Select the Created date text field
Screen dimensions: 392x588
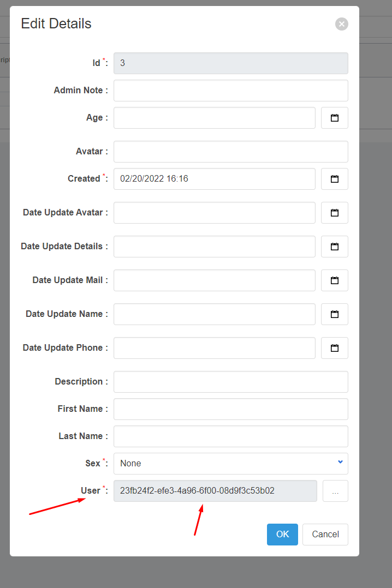(x=214, y=178)
